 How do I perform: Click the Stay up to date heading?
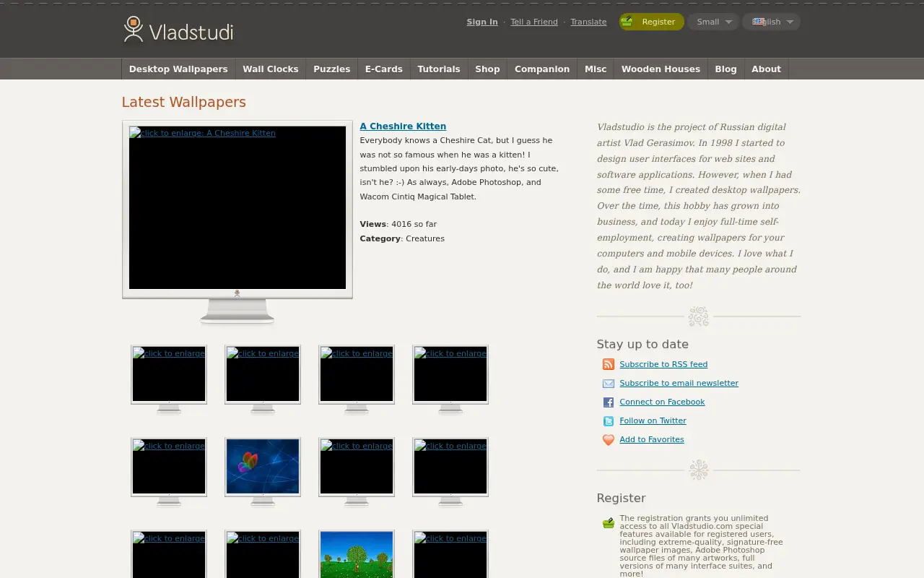[x=642, y=345]
